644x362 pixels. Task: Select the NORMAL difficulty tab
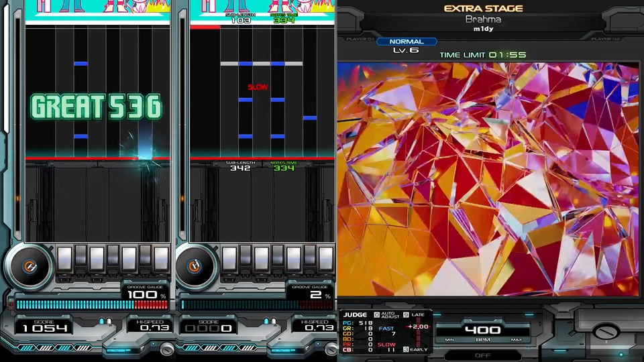click(x=407, y=42)
